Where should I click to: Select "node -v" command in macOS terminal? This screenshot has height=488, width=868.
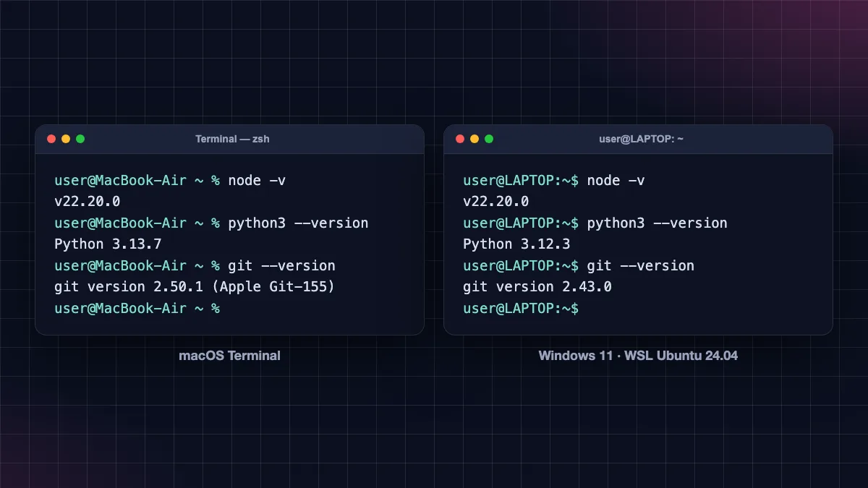[257, 181]
